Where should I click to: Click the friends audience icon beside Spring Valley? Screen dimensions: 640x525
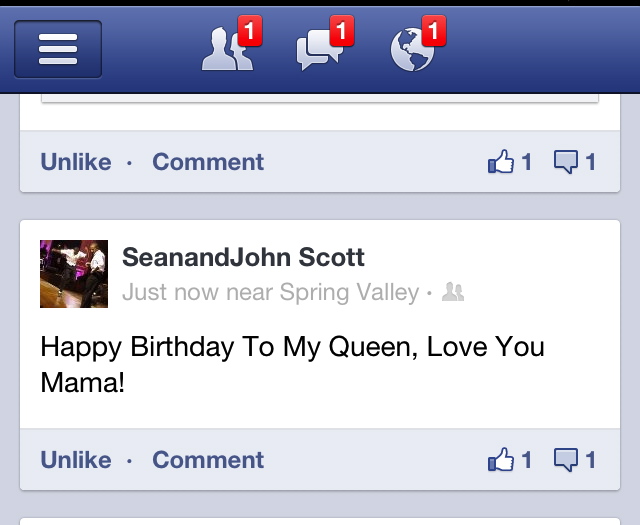(453, 292)
